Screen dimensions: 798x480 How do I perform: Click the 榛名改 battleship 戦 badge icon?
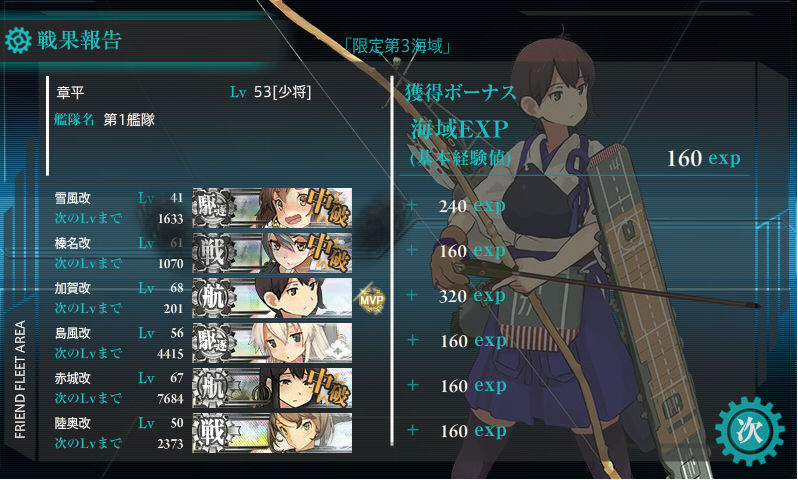click(214, 252)
